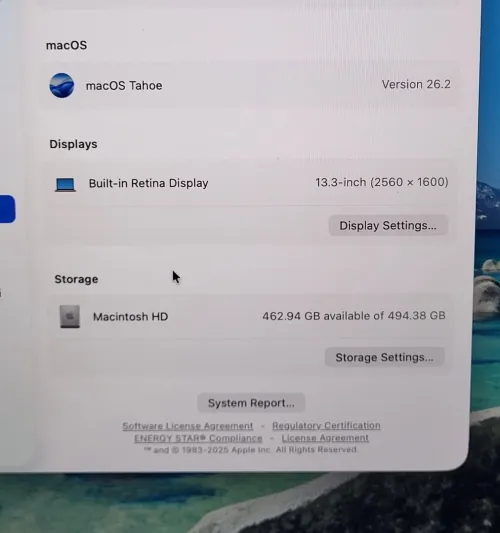Image resolution: width=500 pixels, height=533 pixels.
Task: Open the System Report
Action: [251, 403]
